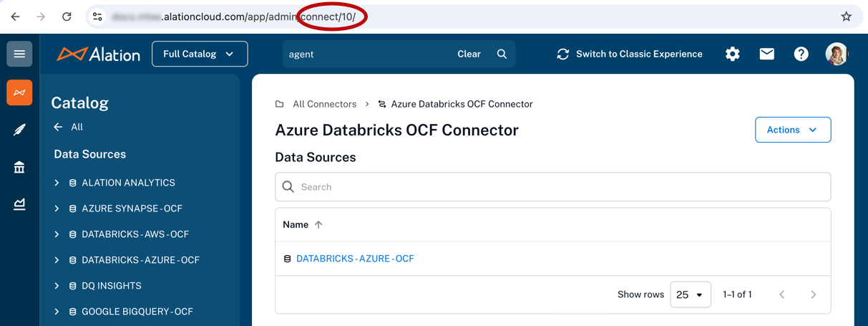The width and height of the screenshot is (868, 326).
Task: Select ALATION ANALYTICS in the tree
Action: [x=128, y=183]
